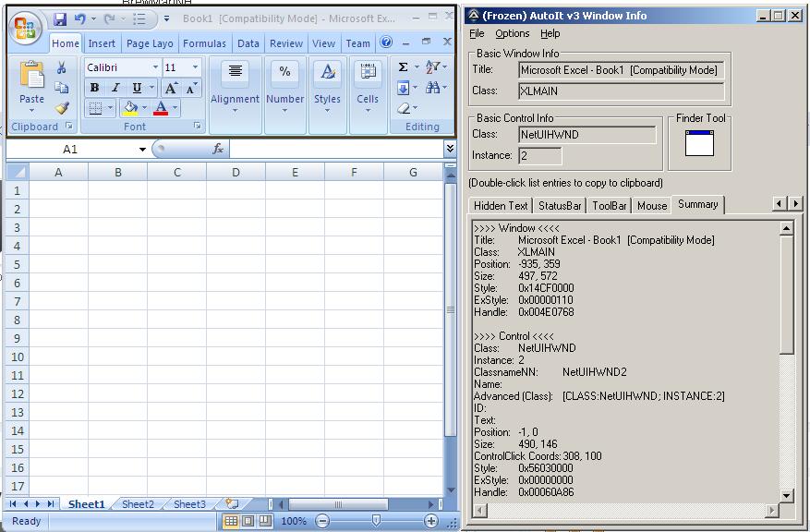Image resolution: width=810 pixels, height=532 pixels.
Task: Copy the selection using the Copy icon
Action: pyautogui.click(x=62, y=88)
